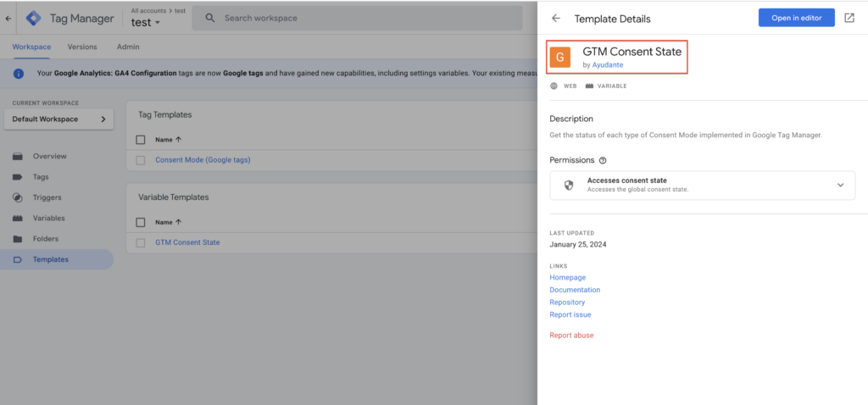Open the test container dropdown
This screenshot has height=405, width=868.
click(146, 23)
